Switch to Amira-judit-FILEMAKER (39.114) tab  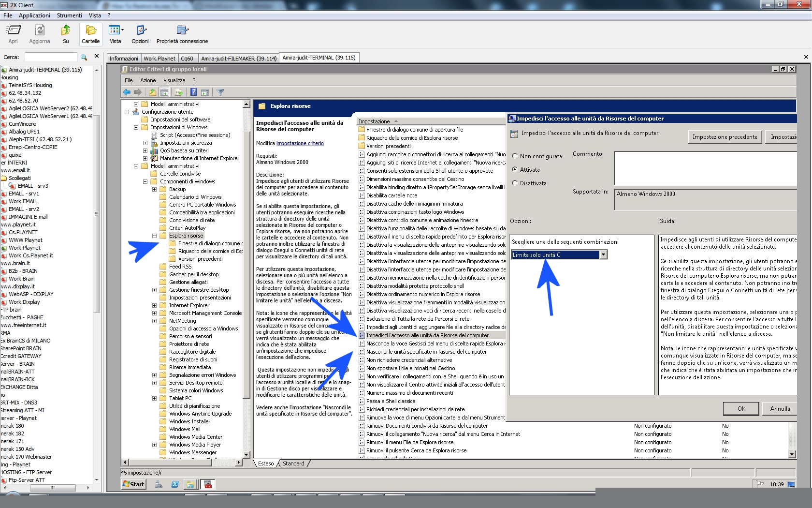tap(239, 58)
